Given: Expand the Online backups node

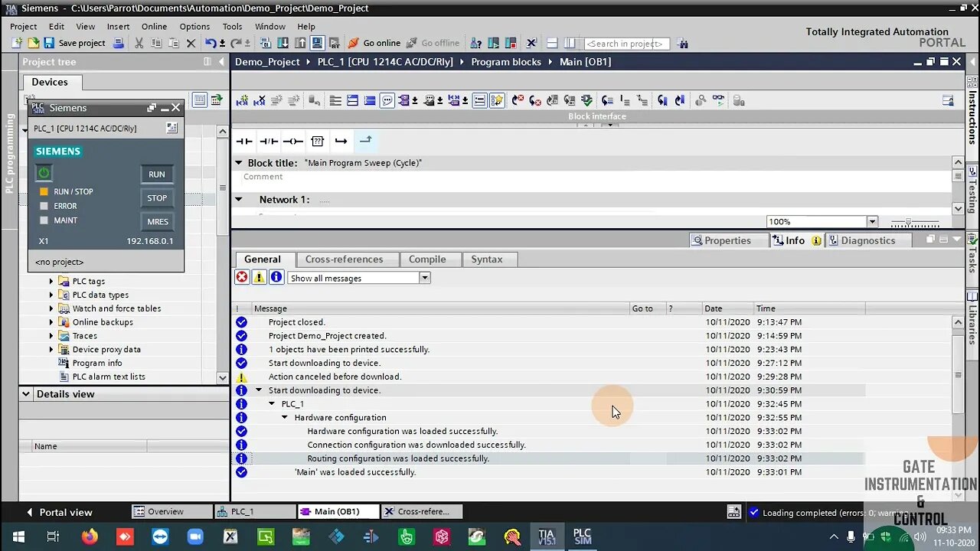Looking at the screenshot, I should pyautogui.click(x=51, y=322).
